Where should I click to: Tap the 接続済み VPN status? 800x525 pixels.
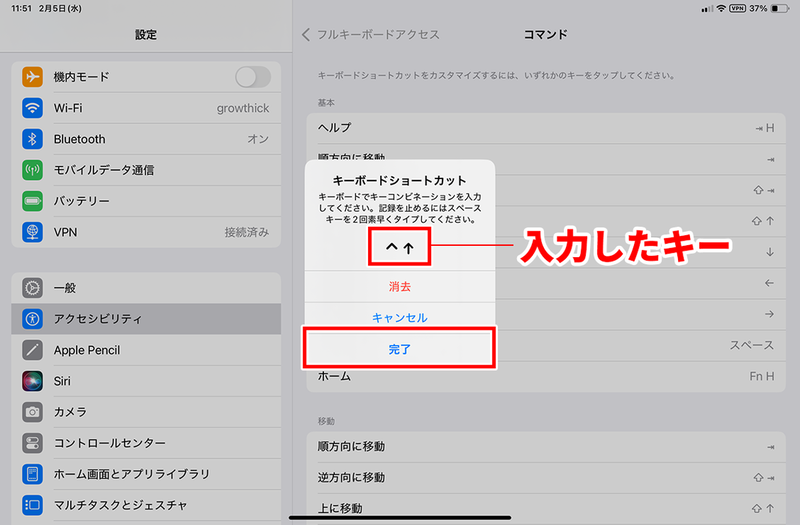click(247, 232)
